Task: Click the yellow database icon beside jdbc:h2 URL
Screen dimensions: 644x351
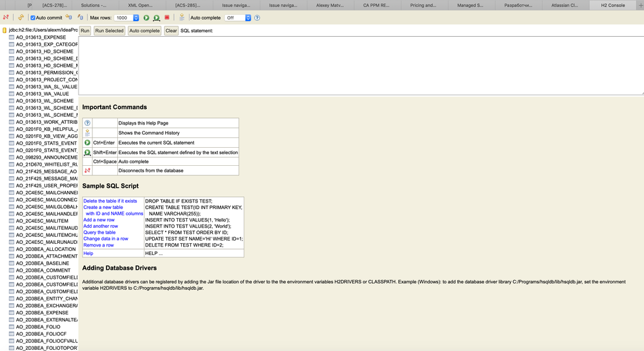Action: [x=5, y=30]
